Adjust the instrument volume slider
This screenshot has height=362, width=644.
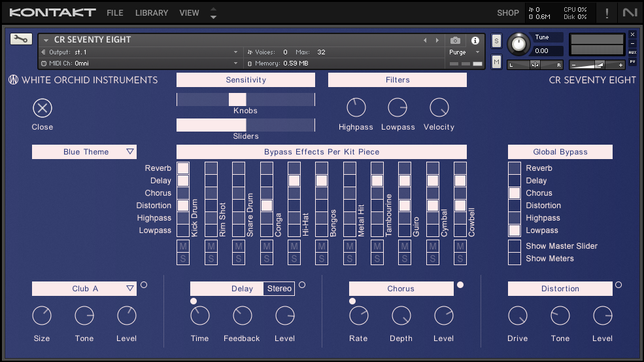pos(598,65)
